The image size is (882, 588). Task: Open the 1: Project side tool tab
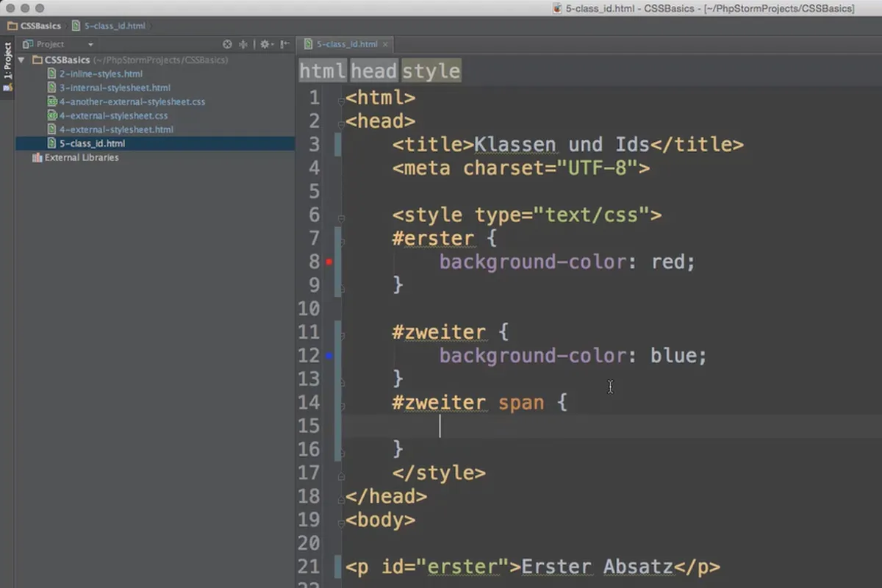coord(7,61)
